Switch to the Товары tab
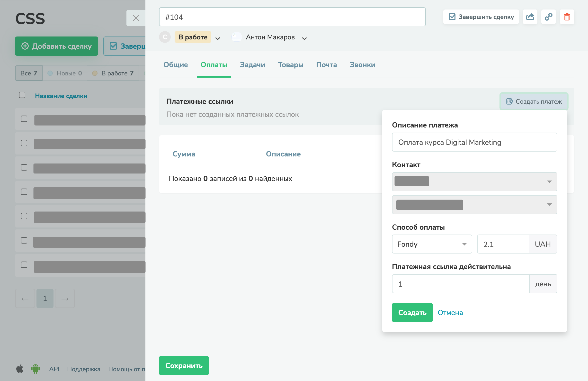Viewport: 588px width, 381px height. coord(290,65)
